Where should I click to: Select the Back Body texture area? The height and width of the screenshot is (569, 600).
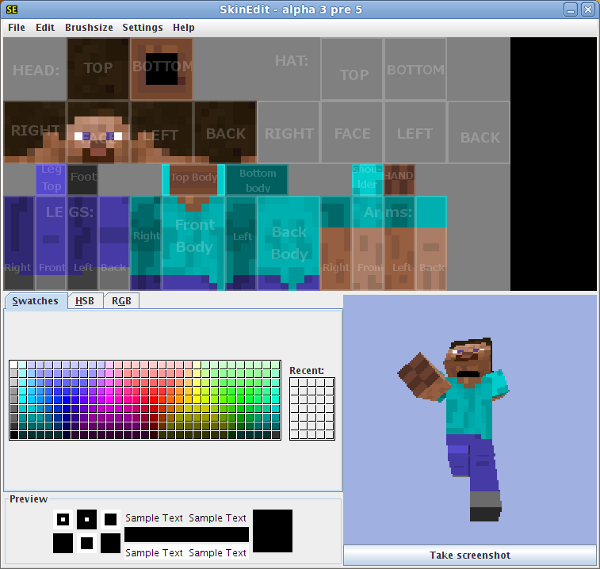[289, 240]
